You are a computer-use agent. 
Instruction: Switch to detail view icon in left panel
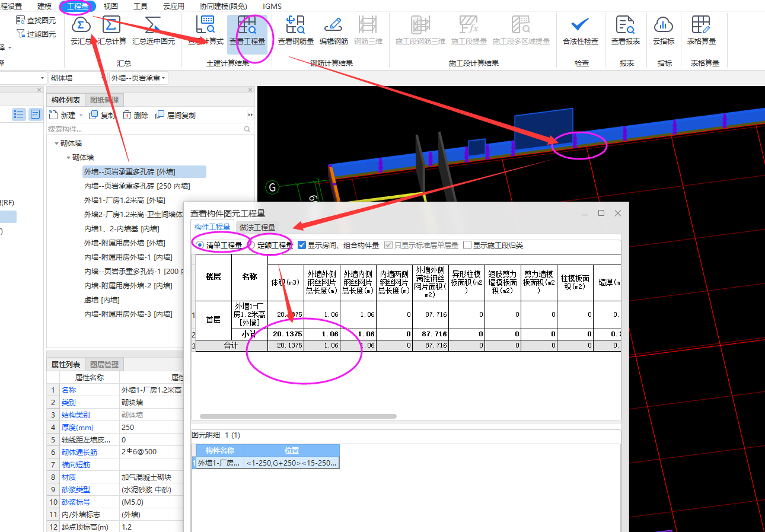36,114
